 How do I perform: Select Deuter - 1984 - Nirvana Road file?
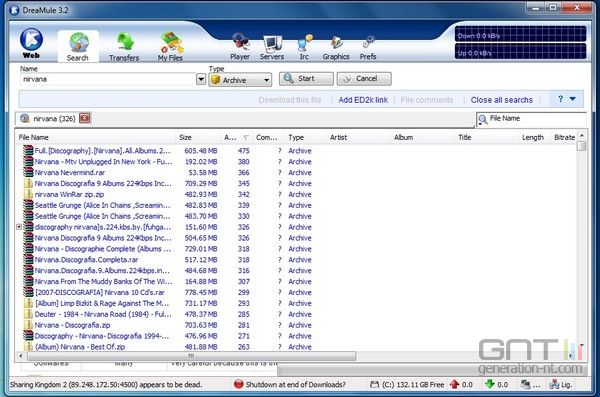(103, 314)
